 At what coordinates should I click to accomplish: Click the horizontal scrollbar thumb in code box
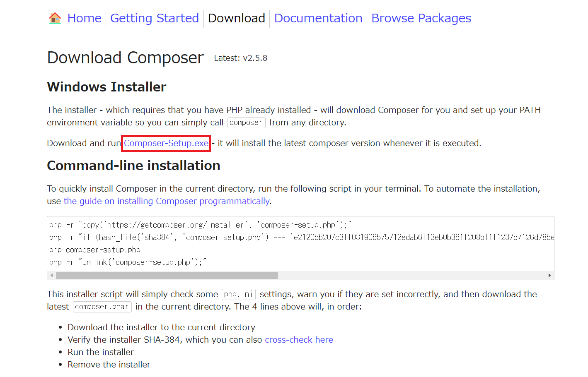coord(167,276)
